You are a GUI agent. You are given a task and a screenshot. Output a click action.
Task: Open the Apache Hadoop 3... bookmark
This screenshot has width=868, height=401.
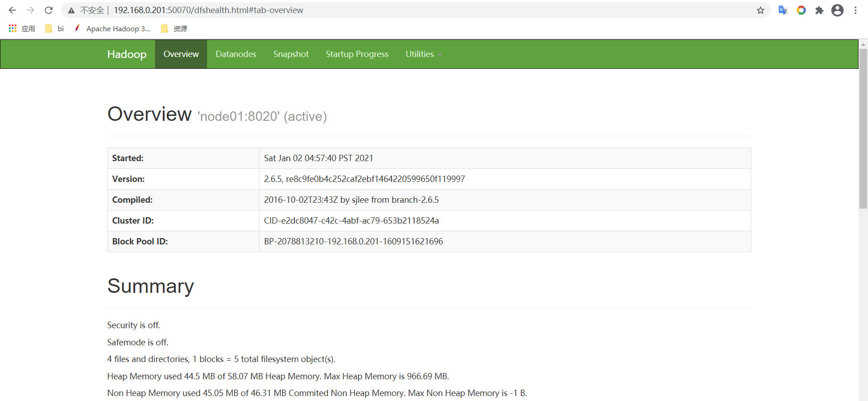tap(113, 29)
